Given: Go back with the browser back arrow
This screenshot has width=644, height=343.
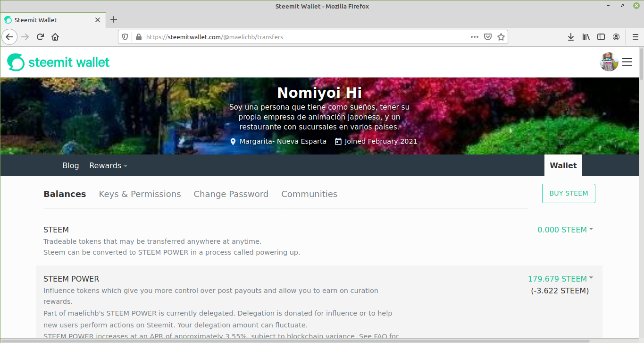Looking at the screenshot, I should (x=9, y=37).
